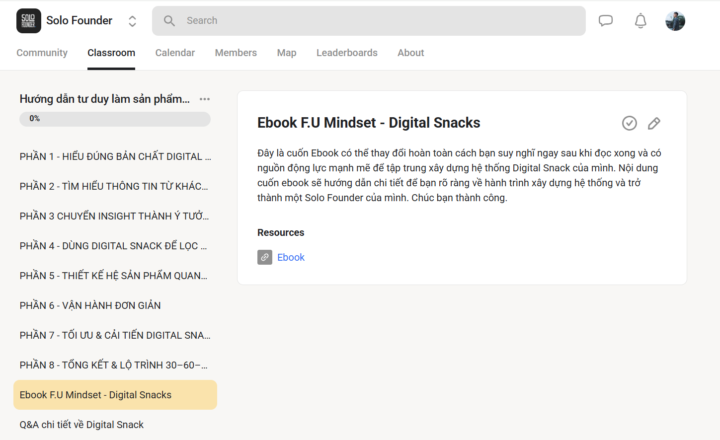The image size is (720, 440).
Task: Edit the lesson using the pencil icon
Action: point(654,123)
